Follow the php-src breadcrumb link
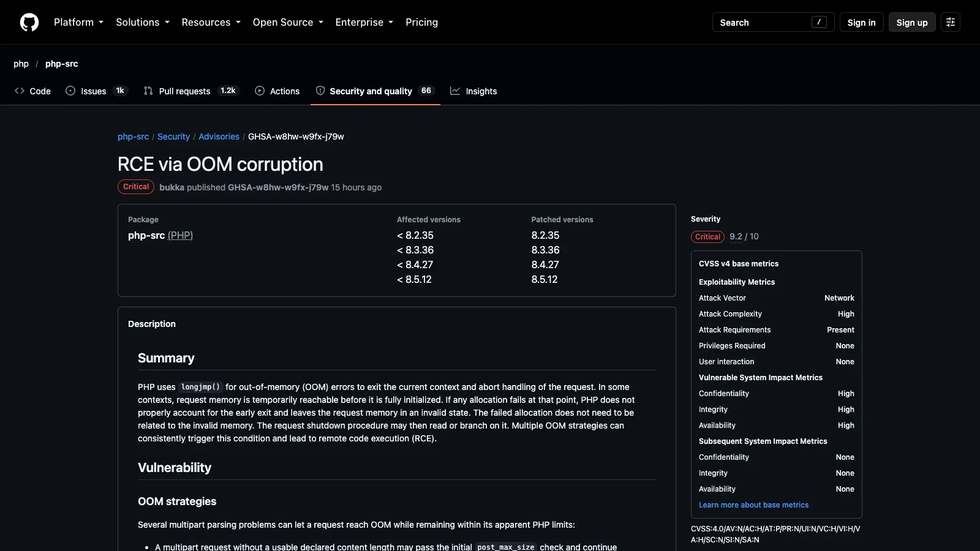Image resolution: width=980 pixels, height=551 pixels. click(133, 137)
